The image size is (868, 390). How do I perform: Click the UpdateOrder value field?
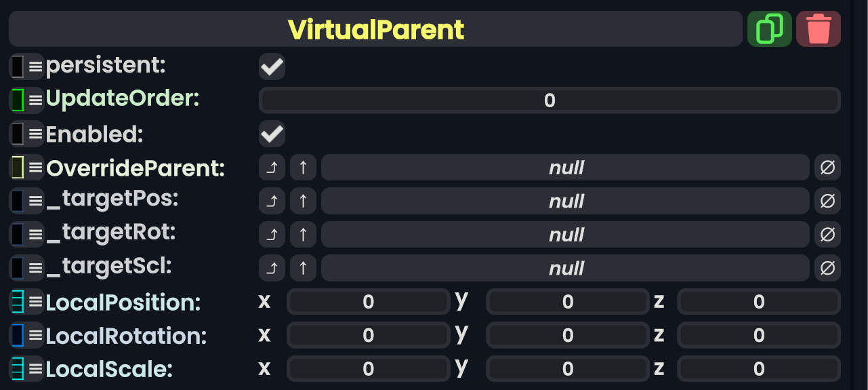pyautogui.click(x=550, y=100)
